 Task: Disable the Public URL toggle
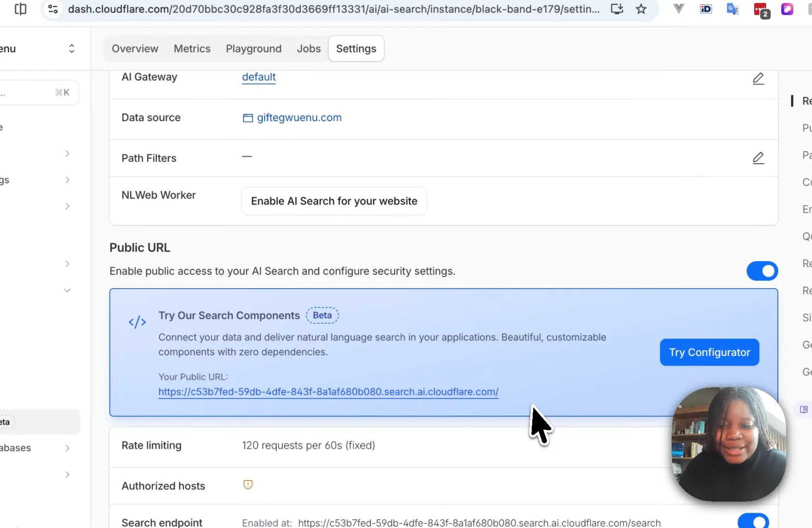pos(762,271)
